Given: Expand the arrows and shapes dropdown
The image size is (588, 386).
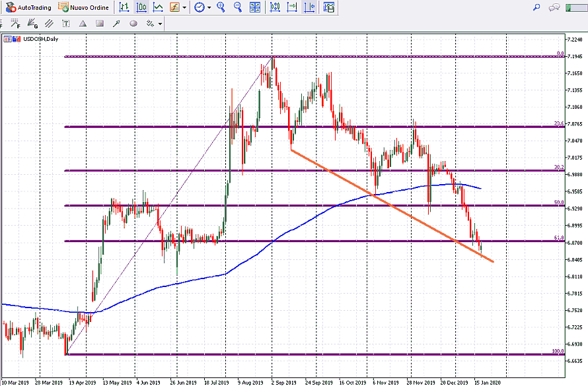Looking at the screenshot, I should tap(160, 24).
